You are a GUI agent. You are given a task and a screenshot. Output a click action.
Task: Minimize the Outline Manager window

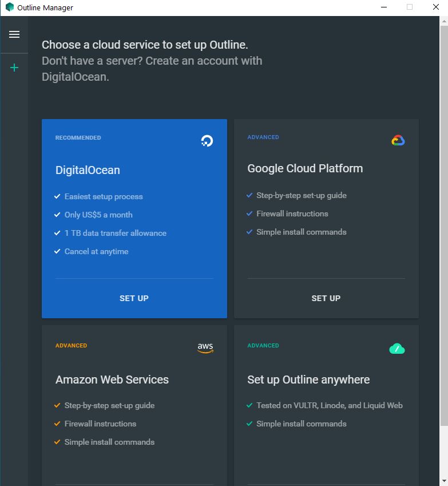tap(384, 7)
